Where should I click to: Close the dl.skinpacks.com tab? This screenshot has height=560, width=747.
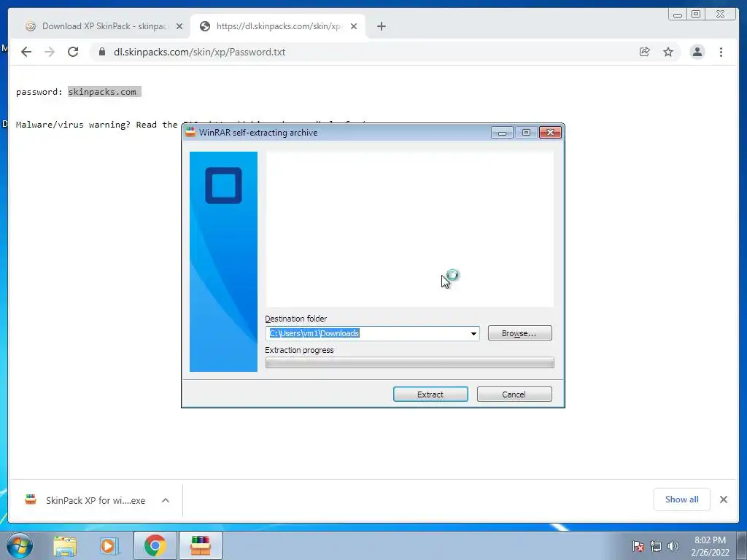[x=354, y=26]
